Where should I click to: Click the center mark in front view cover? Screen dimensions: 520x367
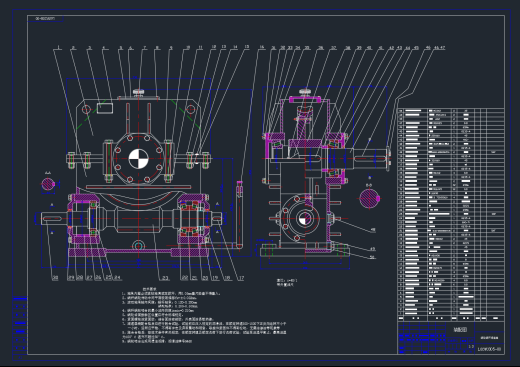pos(138,159)
